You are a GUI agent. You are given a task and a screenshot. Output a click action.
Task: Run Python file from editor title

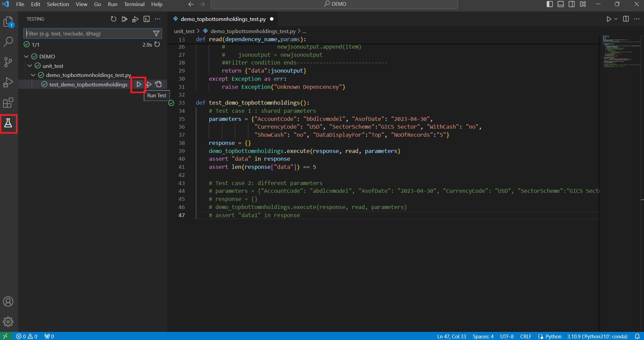point(609,19)
